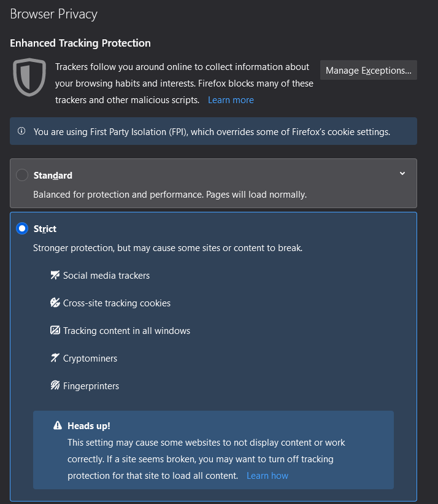The width and height of the screenshot is (438, 504).
Task: Follow the Learn how link
Action: (267, 476)
